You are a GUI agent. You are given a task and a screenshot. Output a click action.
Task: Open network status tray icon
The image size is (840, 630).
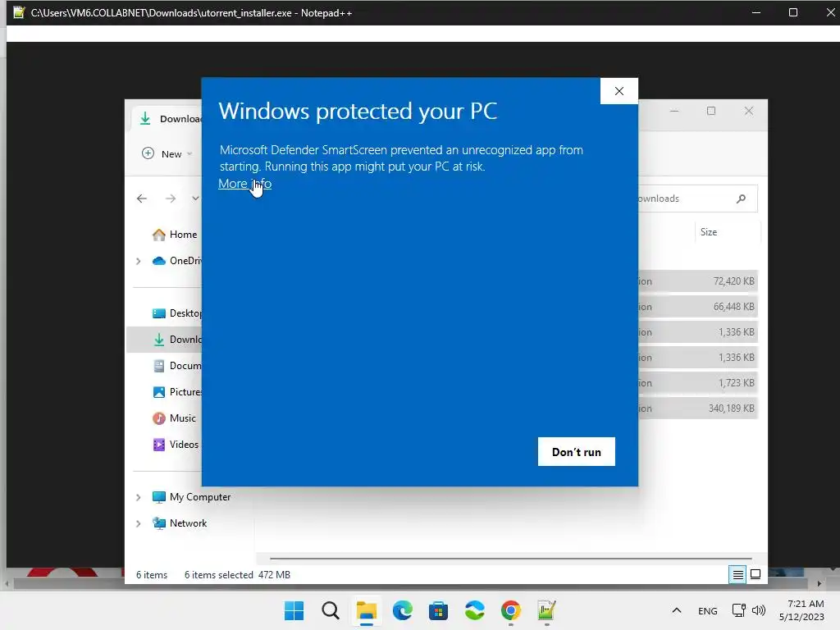click(x=739, y=610)
